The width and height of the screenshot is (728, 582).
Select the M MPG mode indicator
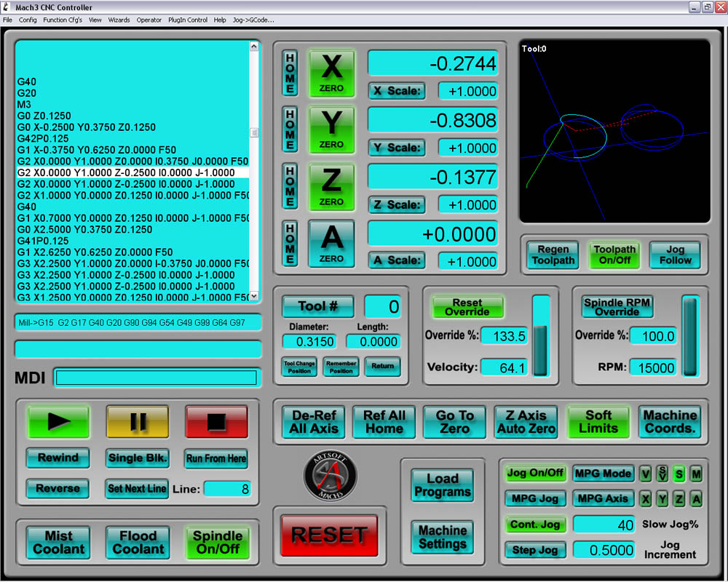[696, 474]
